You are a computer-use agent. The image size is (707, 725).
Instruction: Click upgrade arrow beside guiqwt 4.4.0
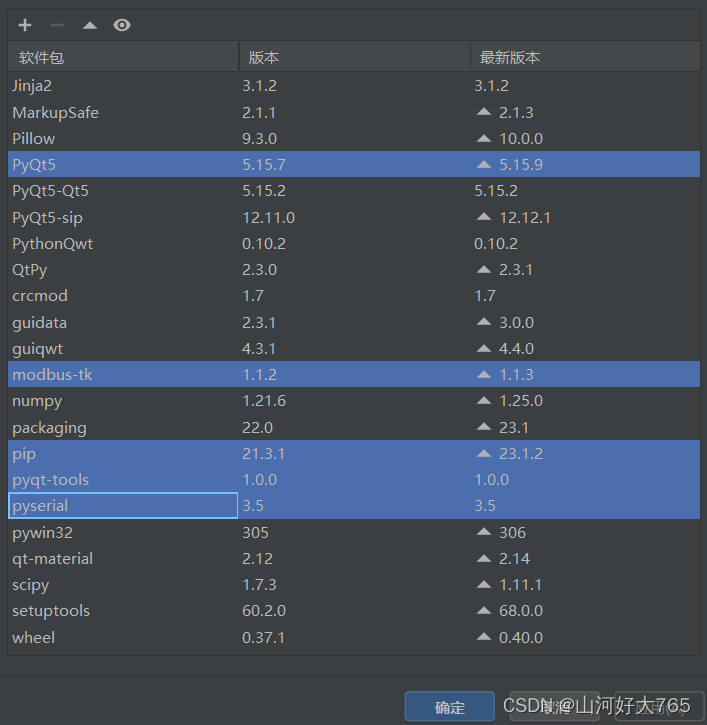(x=484, y=348)
